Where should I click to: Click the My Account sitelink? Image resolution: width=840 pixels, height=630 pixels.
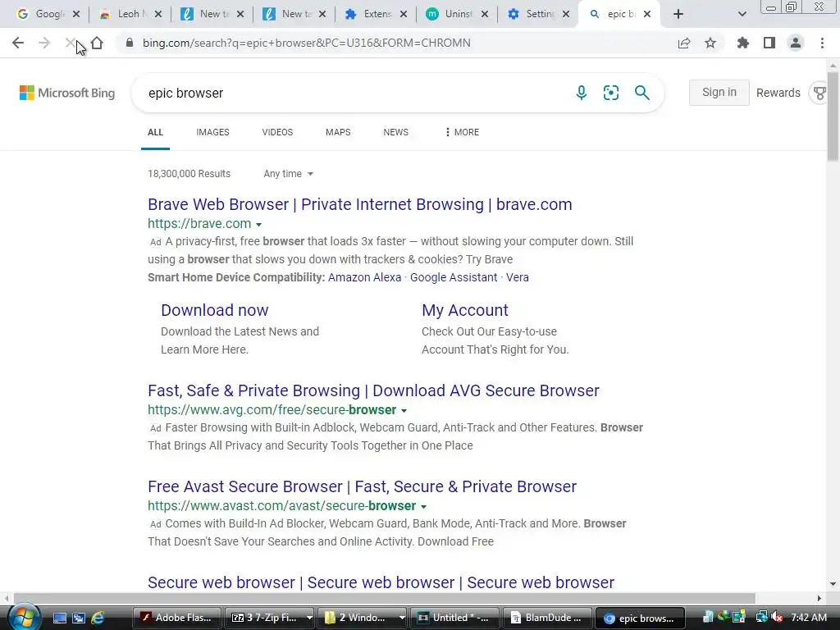click(465, 310)
